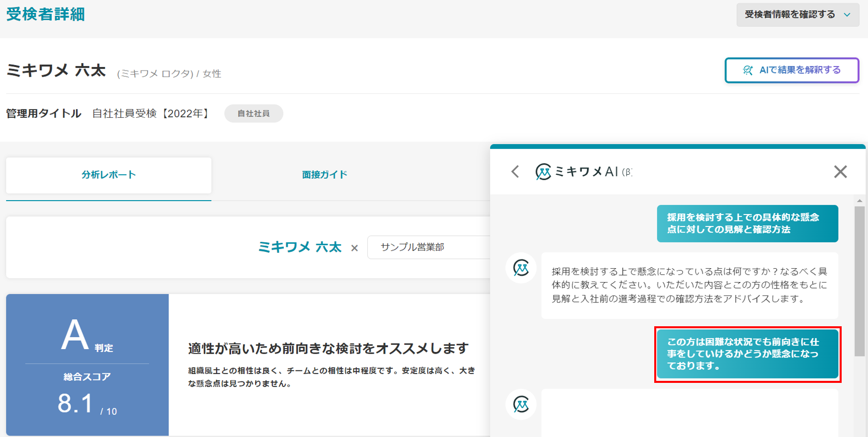This screenshot has height=437, width=868.
Task: Click the × symbol next to サンプル営業部
Action: (354, 248)
